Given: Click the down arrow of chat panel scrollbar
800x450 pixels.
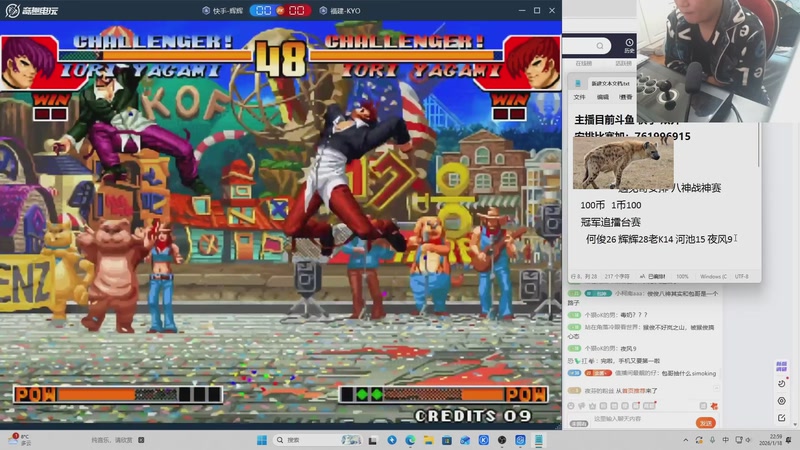Looking at the screenshot, I should 795,424.
